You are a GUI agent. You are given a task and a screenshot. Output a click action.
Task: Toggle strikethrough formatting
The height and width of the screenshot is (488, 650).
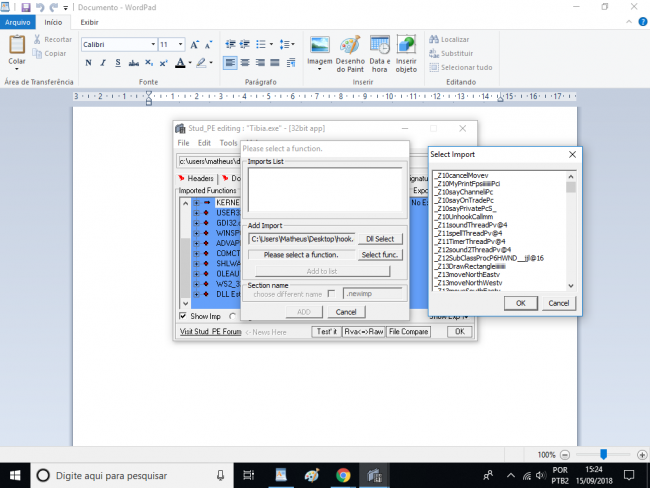[x=133, y=63]
